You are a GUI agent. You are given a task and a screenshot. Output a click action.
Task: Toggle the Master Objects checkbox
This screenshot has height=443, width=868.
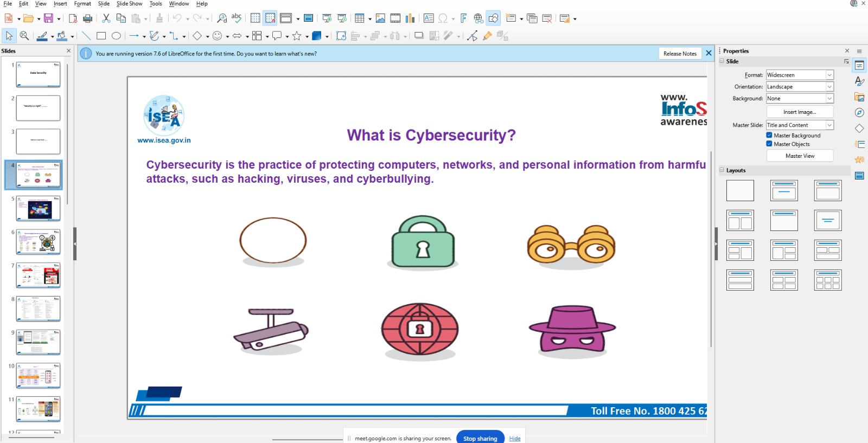[x=769, y=144]
